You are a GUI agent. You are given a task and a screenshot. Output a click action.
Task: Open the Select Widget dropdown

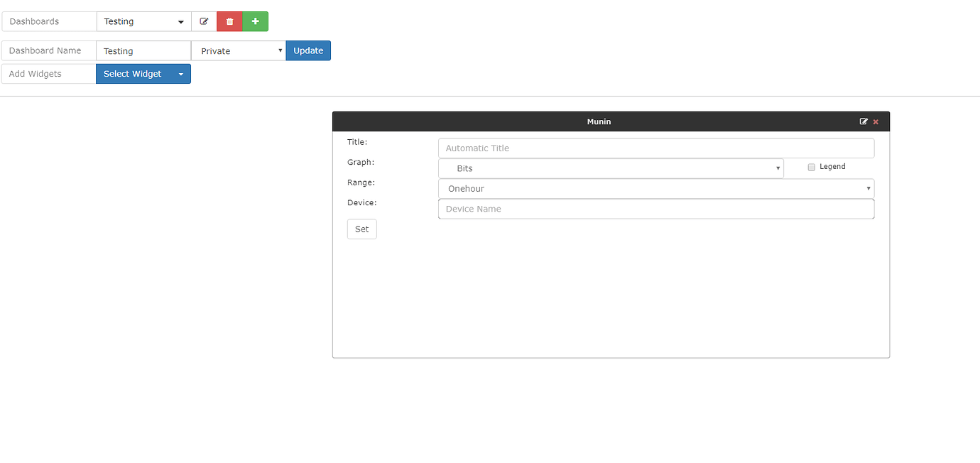click(143, 74)
